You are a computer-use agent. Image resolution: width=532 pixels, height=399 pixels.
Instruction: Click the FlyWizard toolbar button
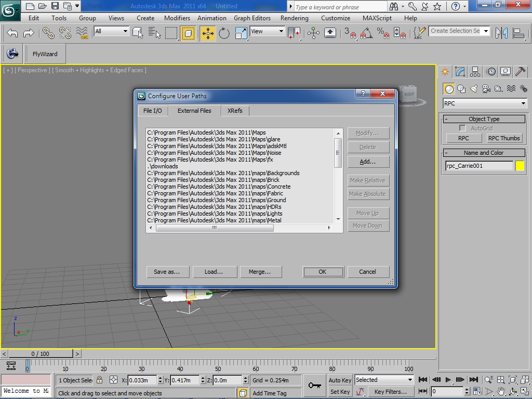[x=45, y=54]
